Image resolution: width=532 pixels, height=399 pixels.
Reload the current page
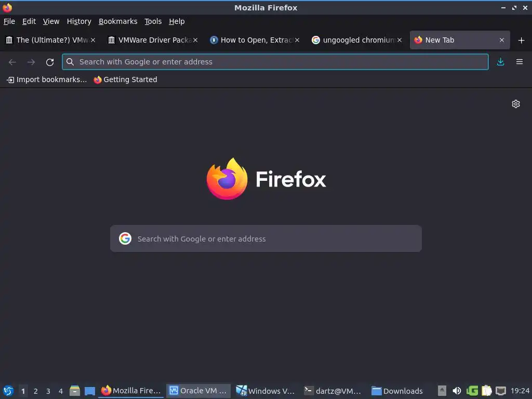[x=50, y=62]
